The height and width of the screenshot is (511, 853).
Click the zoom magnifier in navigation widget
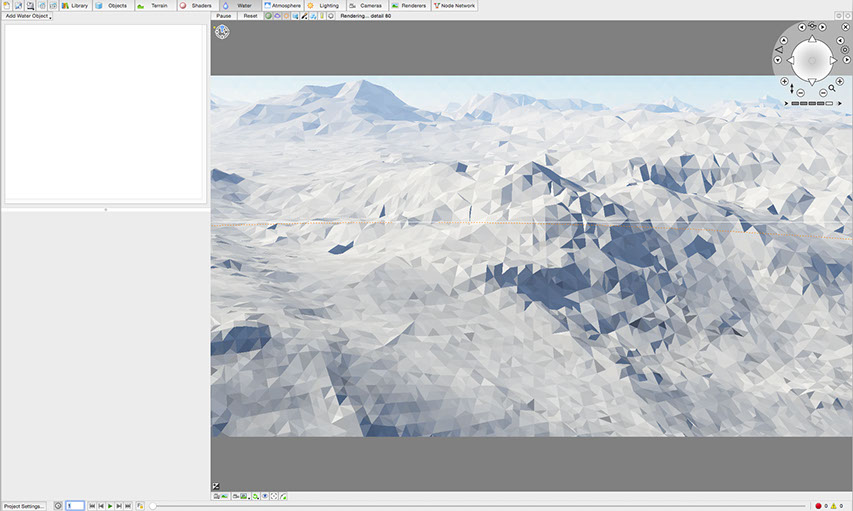pos(831,88)
